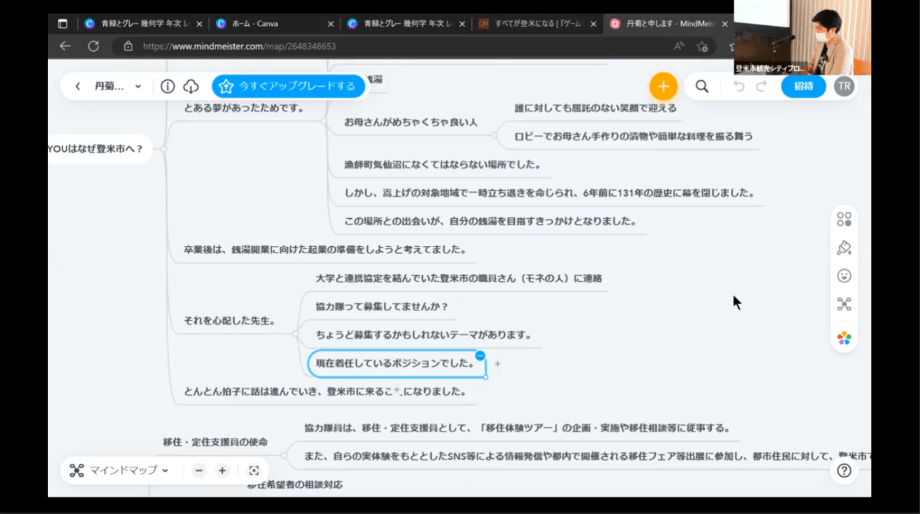
Task: Select topic 協力隊員は、移住・定住支援員として
Action: (518, 428)
